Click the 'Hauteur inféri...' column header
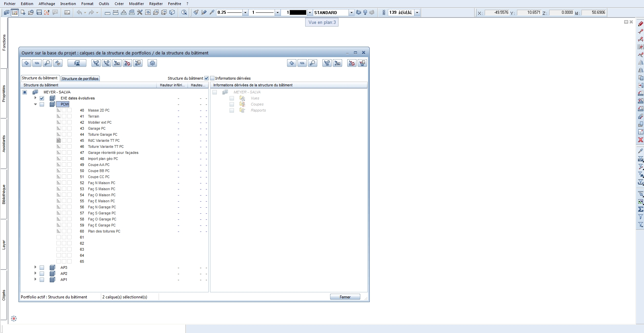 pos(172,85)
